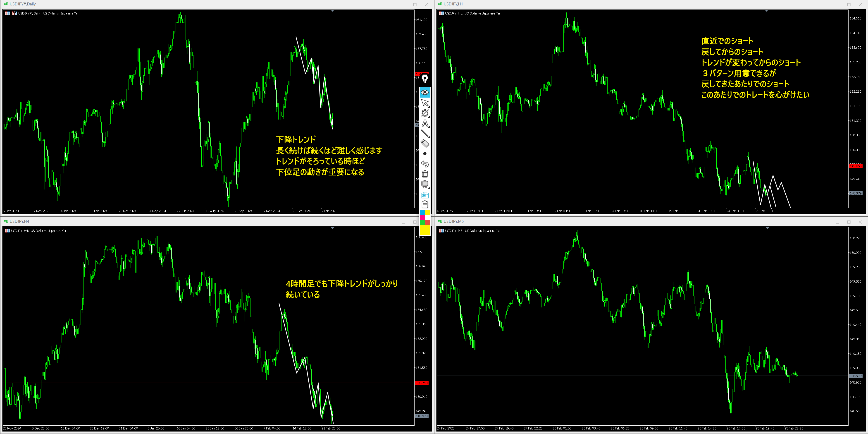Click the '下位足の動きが重要になる' annotation line
868x434 pixels.
click(x=320, y=172)
